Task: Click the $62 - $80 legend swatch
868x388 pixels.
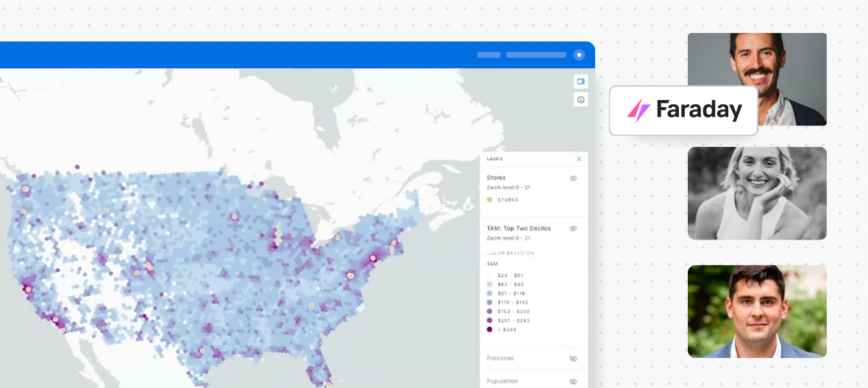Action: point(490,284)
